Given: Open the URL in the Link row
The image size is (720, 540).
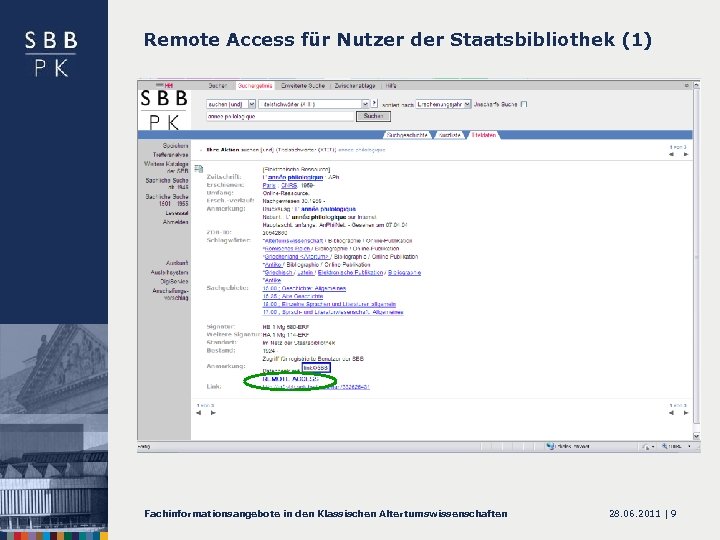Looking at the screenshot, I should pyautogui.click(x=316, y=387).
